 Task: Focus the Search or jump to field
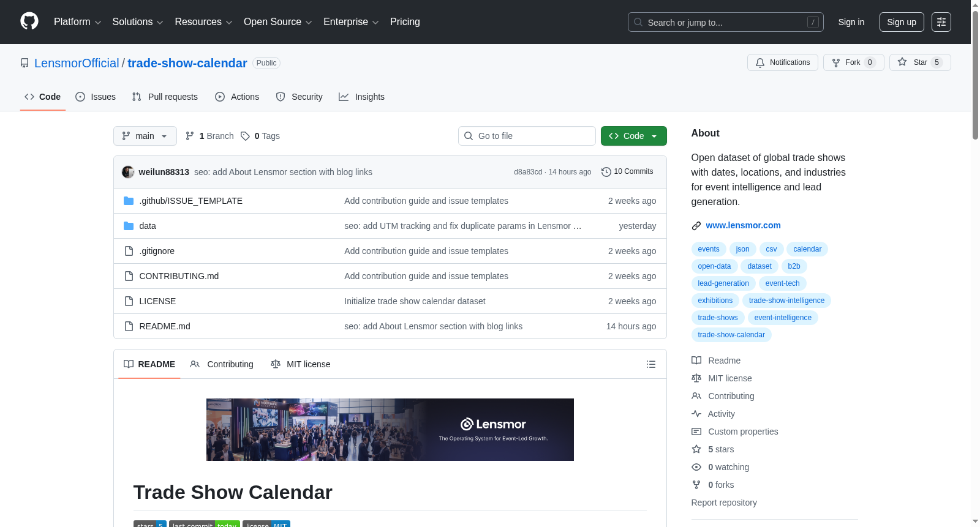click(726, 22)
